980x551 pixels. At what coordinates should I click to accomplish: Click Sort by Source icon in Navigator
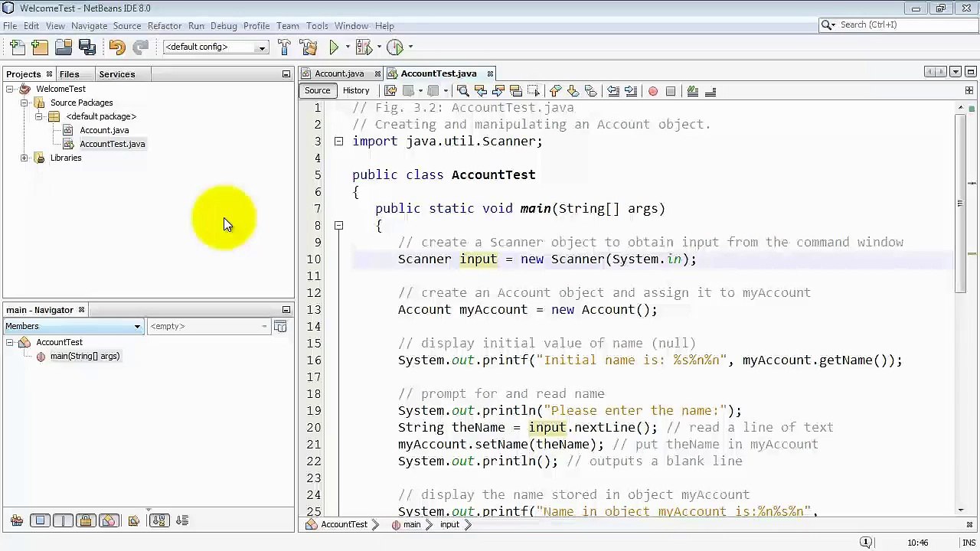point(182,520)
